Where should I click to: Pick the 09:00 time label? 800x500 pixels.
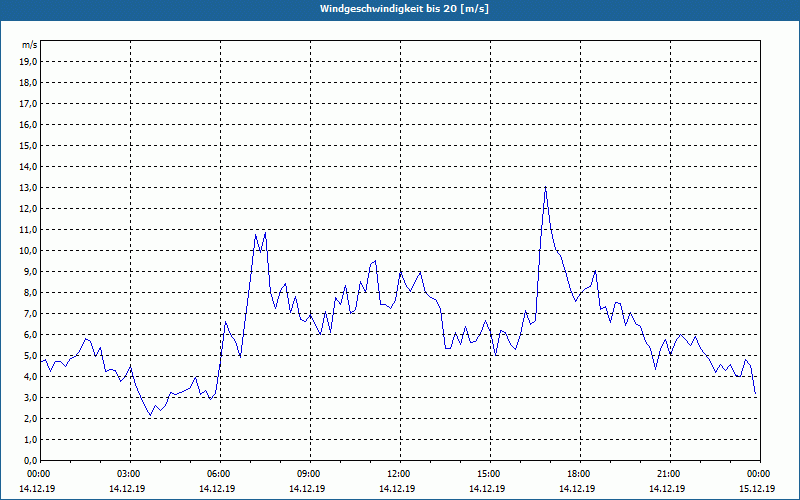pos(307,474)
